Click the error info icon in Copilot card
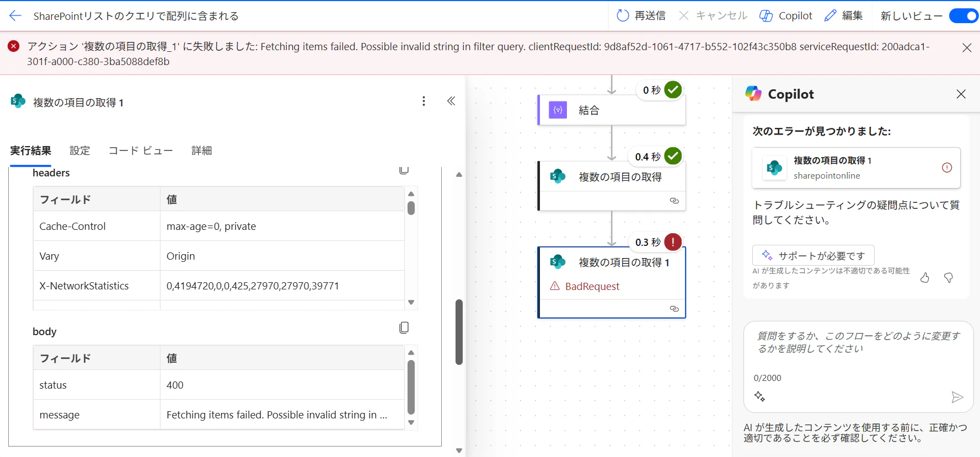The image size is (980, 457). click(x=947, y=168)
